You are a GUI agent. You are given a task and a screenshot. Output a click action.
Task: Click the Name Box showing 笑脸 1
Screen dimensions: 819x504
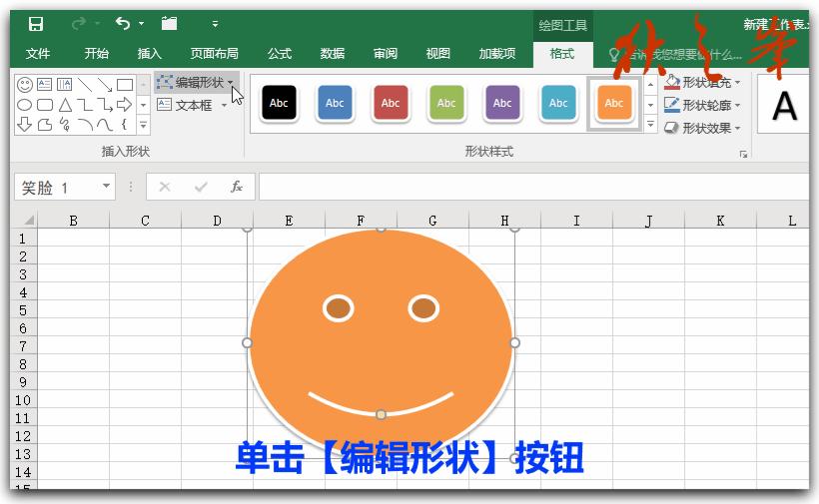(x=58, y=188)
